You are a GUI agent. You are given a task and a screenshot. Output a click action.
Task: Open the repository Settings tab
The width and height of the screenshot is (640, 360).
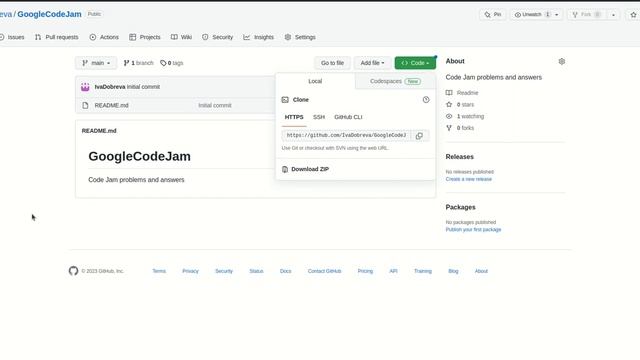click(300, 37)
